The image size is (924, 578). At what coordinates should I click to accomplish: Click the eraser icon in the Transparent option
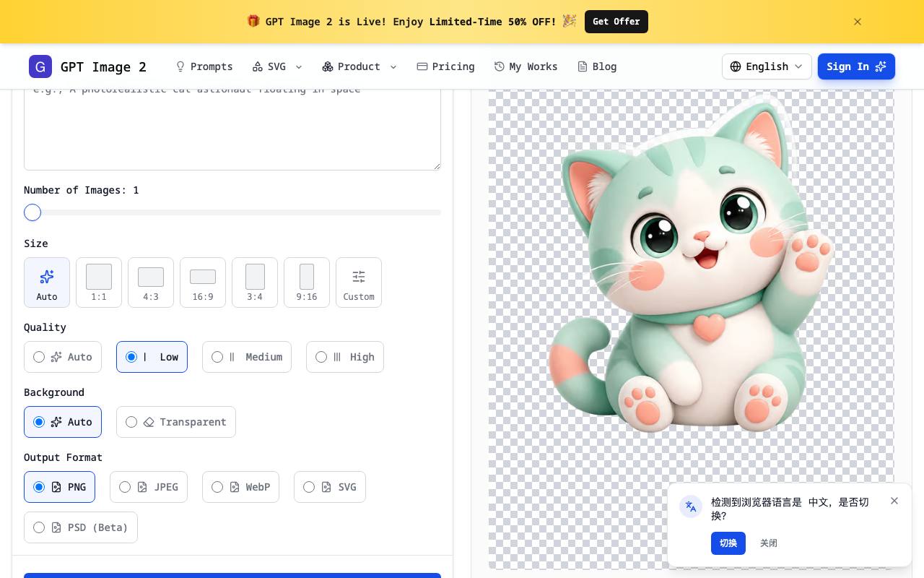click(149, 422)
